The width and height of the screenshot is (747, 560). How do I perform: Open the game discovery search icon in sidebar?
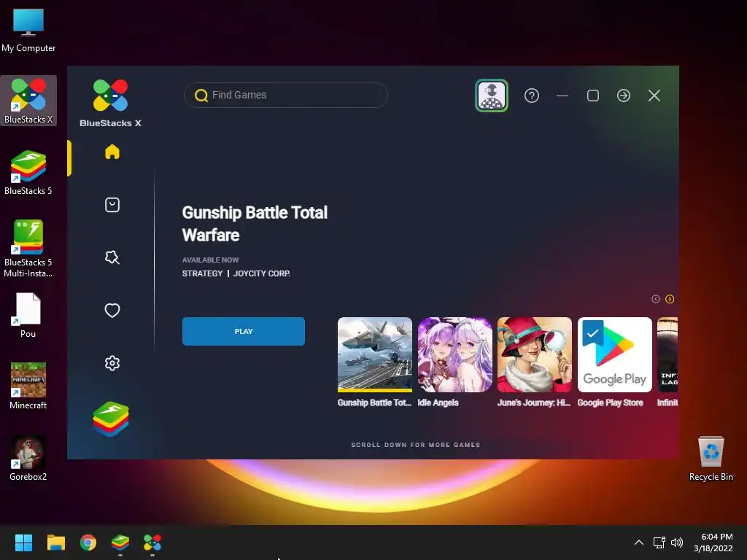point(112,257)
